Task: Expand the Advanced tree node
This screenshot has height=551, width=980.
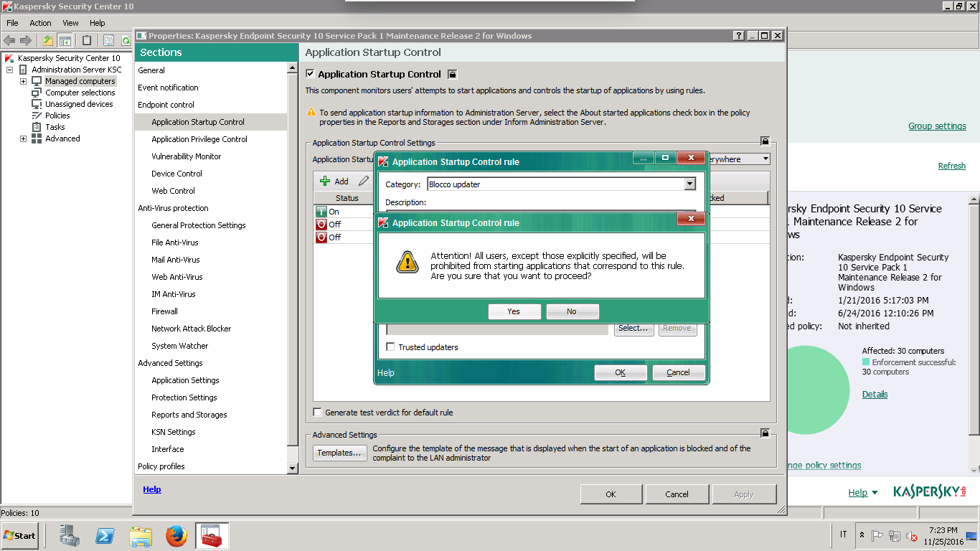Action: [23, 138]
